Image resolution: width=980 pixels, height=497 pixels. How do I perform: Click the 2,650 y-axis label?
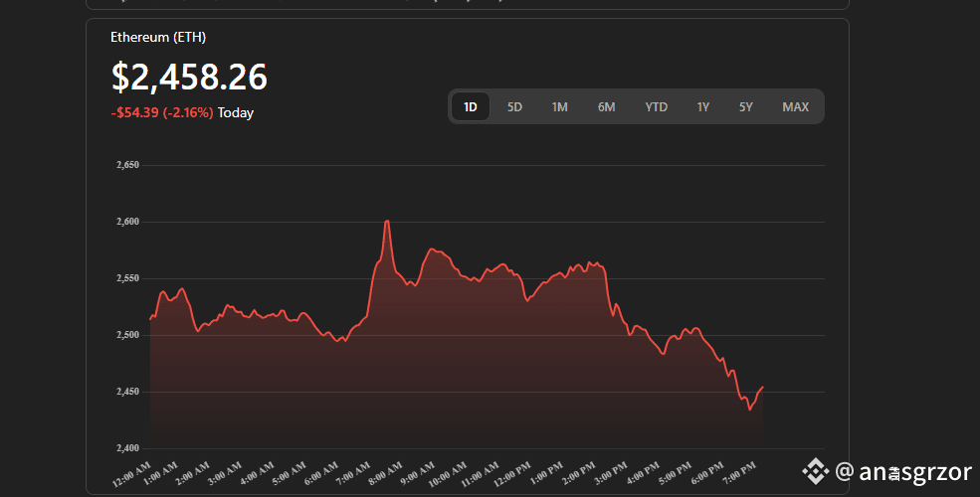click(x=127, y=165)
